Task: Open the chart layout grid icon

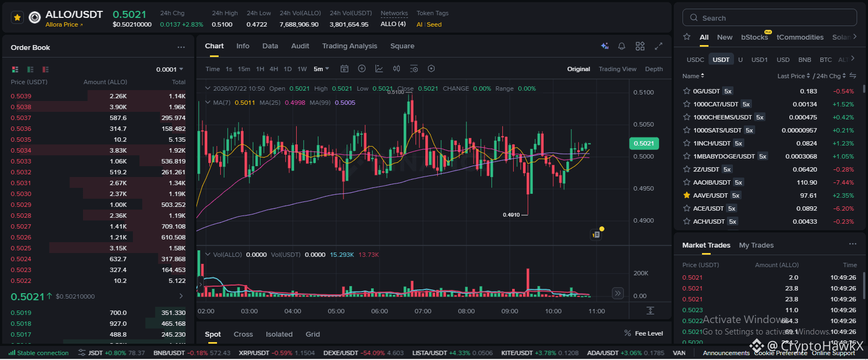Action: (x=640, y=46)
